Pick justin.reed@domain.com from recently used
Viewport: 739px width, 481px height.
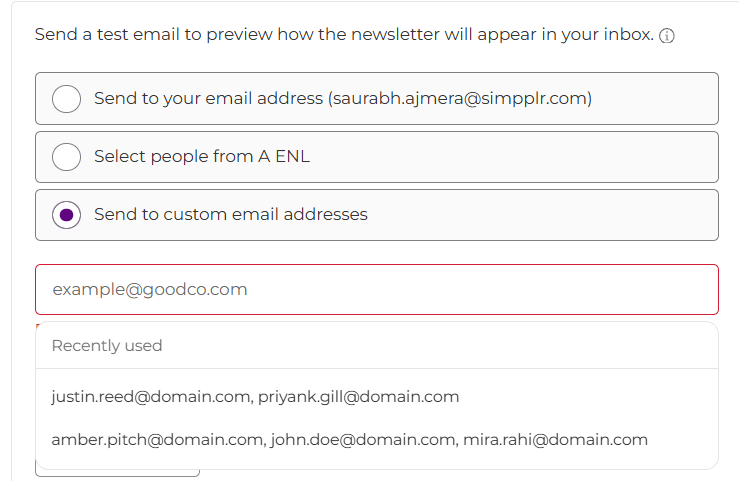click(x=151, y=397)
